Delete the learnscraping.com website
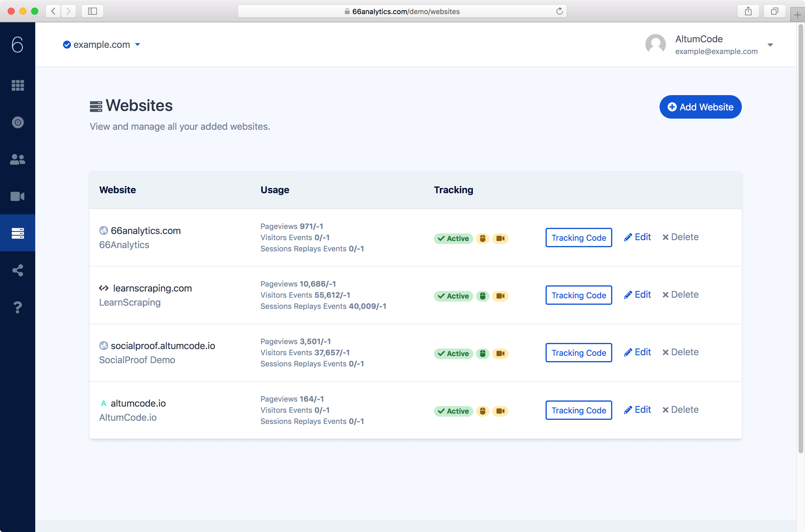The image size is (805, 532). (680, 294)
